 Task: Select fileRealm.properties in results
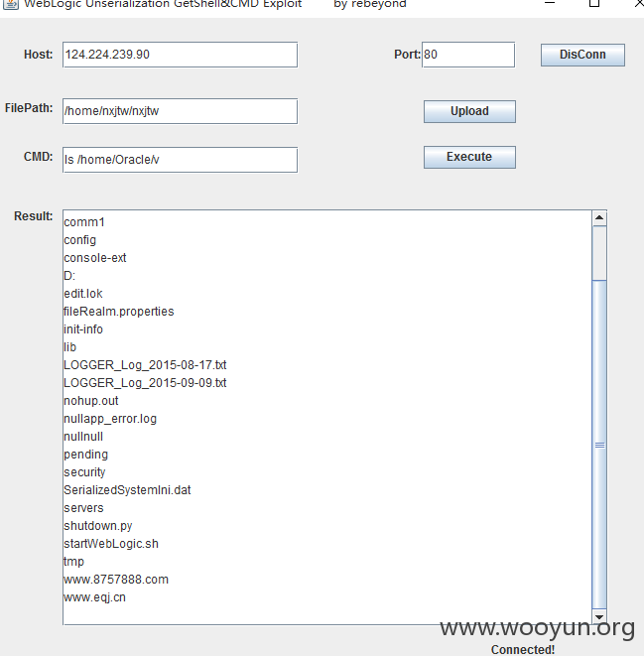pos(119,312)
